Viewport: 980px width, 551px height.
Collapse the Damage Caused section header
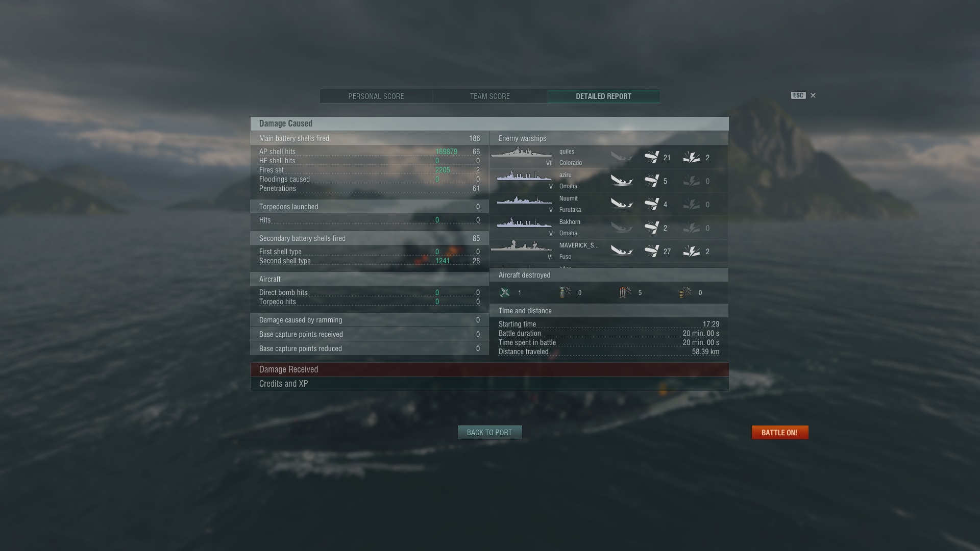489,123
